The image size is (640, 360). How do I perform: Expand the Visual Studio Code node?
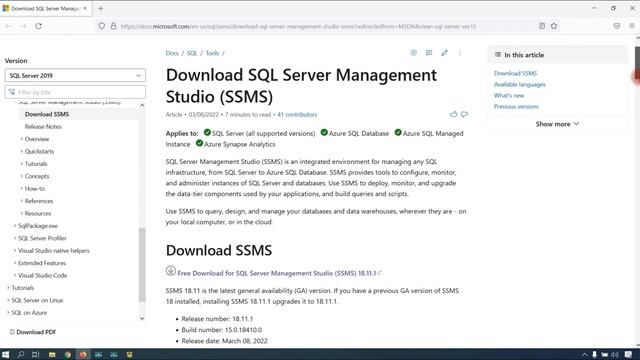pos(15,276)
